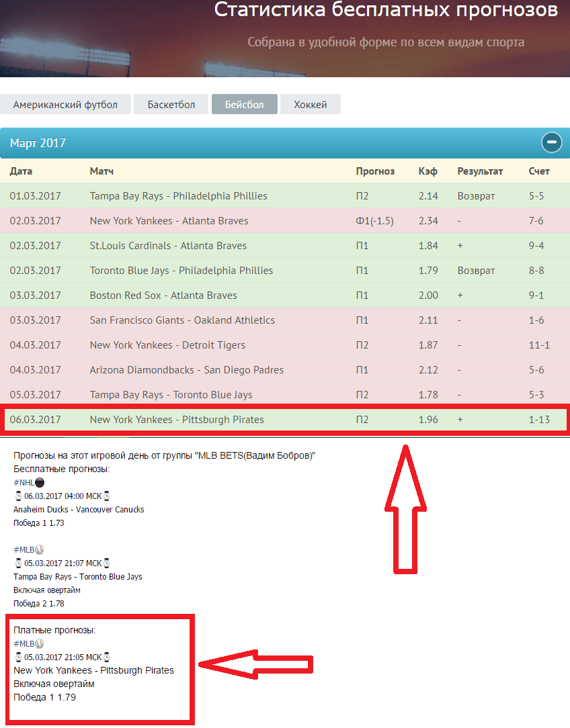Select the Boston Red Sox - Atlanta Braves row

163,295
